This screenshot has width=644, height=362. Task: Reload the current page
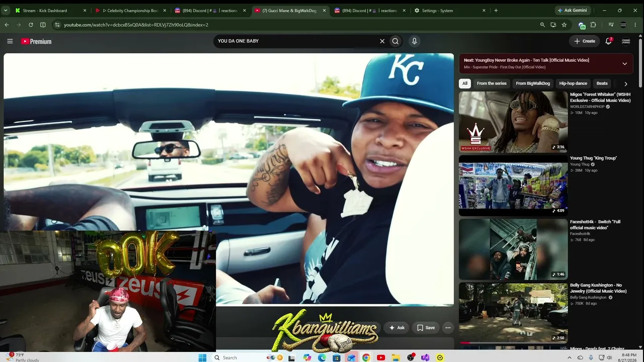31,25
